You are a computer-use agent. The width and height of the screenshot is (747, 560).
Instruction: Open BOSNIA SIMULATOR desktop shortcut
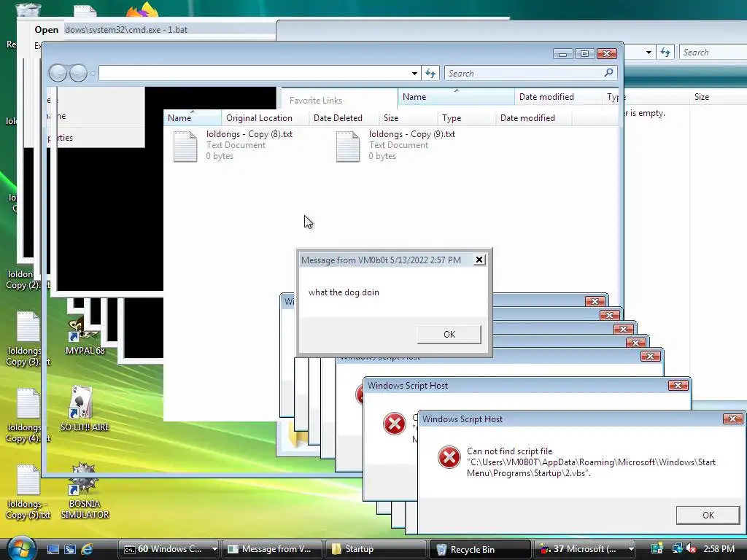click(x=85, y=491)
